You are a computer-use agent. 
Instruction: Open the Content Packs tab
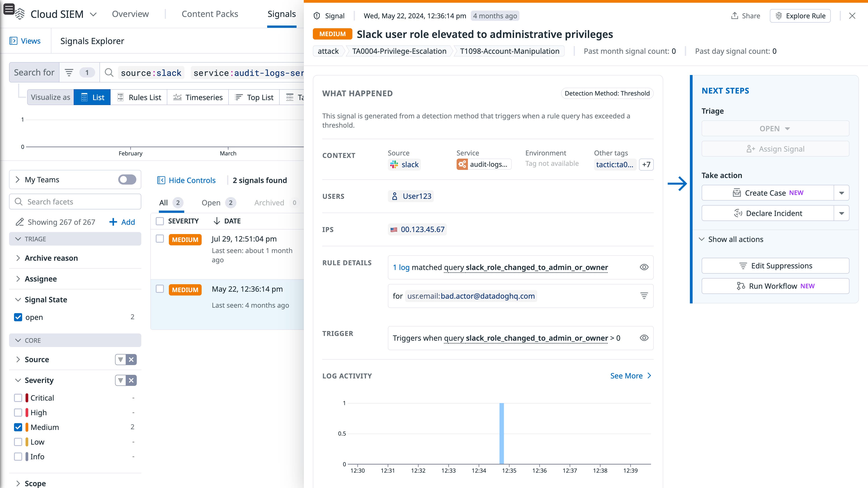point(210,14)
